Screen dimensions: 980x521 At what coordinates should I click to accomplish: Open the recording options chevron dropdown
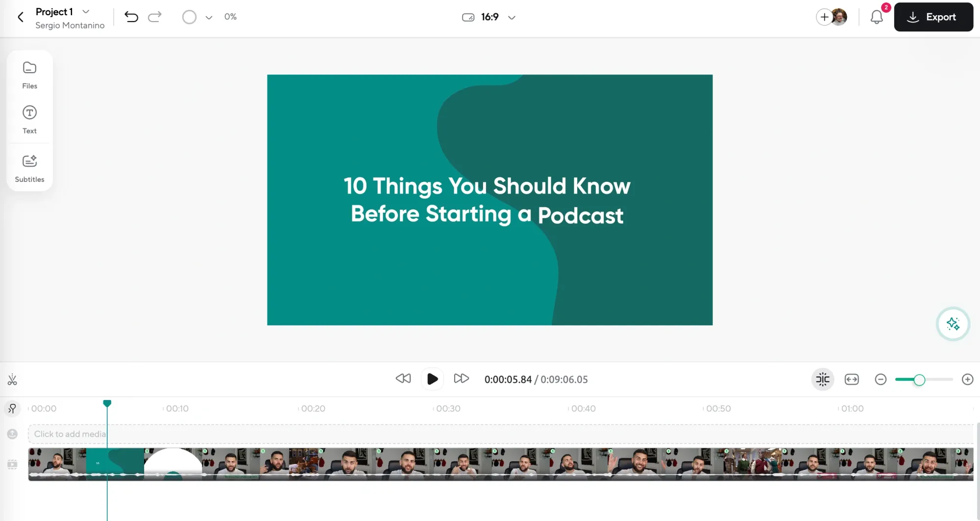(208, 17)
